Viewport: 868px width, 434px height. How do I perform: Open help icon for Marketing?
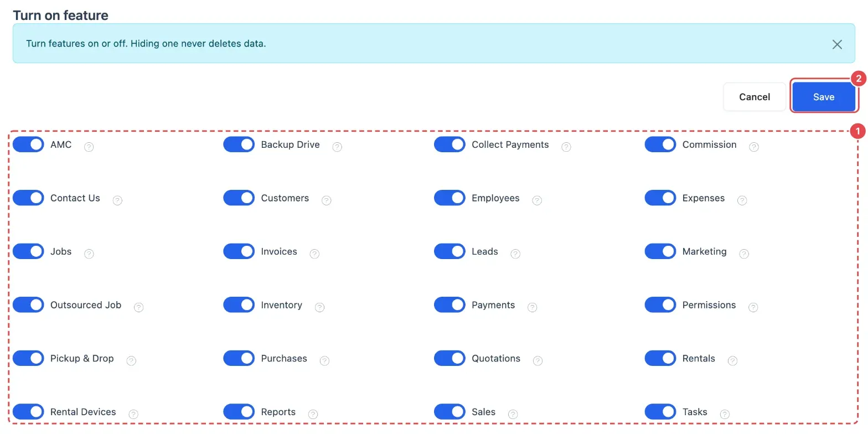744,254
